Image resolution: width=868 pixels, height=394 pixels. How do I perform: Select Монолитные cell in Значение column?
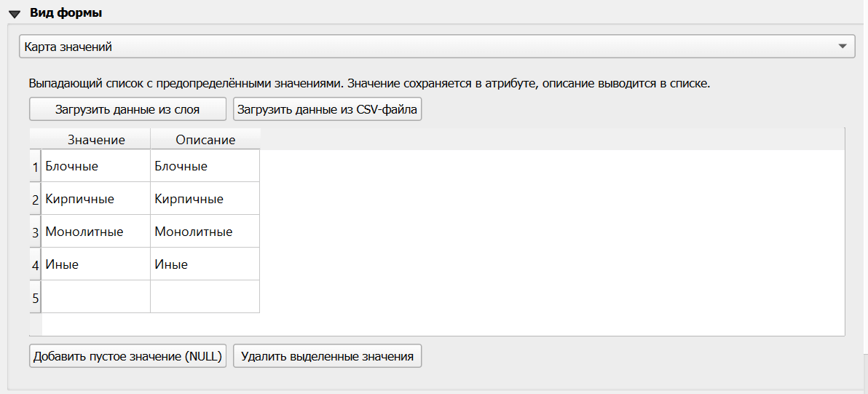[x=96, y=232]
